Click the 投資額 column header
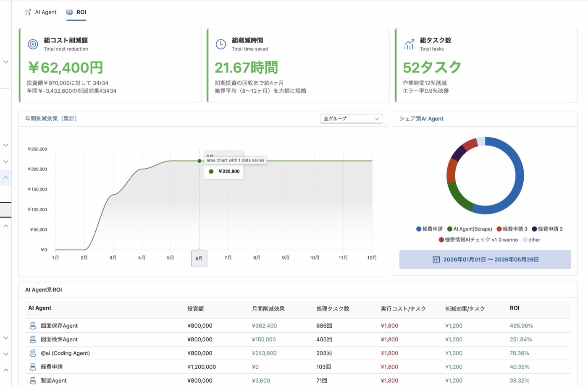 coord(196,308)
